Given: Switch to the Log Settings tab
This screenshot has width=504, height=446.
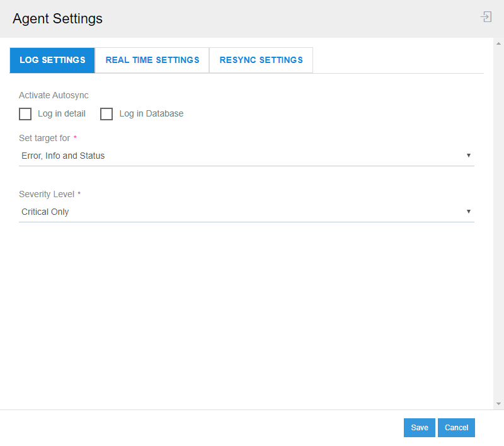Looking at the screenshot, I should pos(52,60).
